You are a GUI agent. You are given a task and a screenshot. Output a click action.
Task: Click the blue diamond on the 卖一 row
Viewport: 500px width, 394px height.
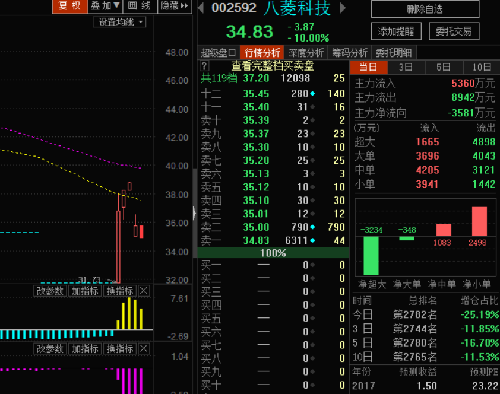click(313, 240)
